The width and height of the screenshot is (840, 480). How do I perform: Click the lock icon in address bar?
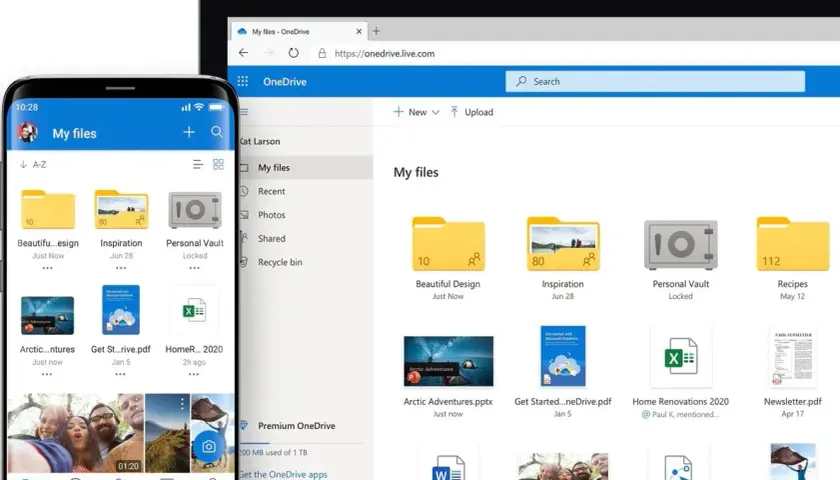pos(322,53)
